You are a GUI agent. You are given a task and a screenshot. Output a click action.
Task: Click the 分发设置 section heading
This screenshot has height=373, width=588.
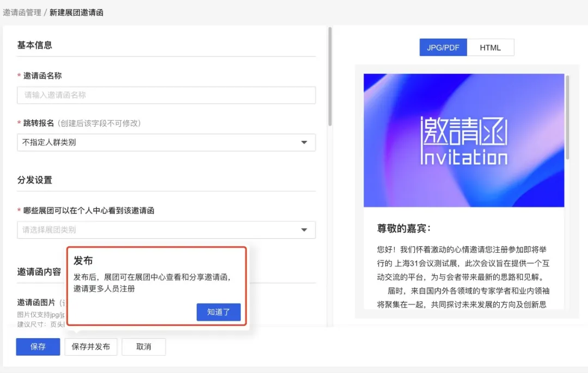coord(35,180)
